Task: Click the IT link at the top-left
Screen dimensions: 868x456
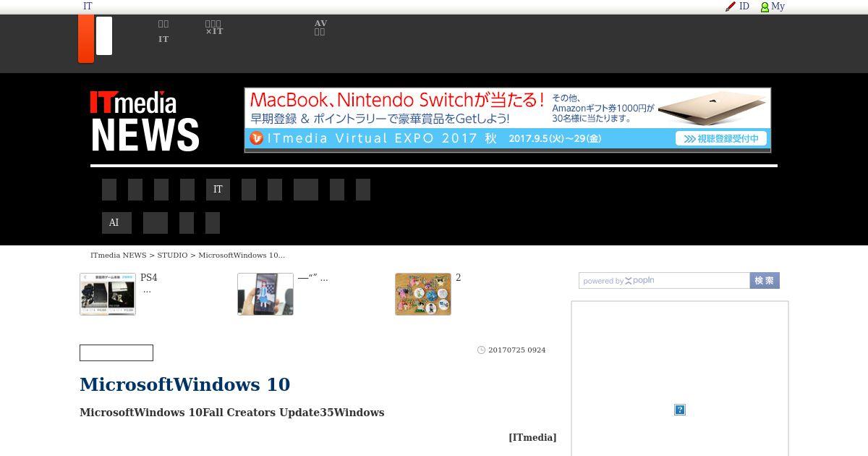Action: coord(88,7)
